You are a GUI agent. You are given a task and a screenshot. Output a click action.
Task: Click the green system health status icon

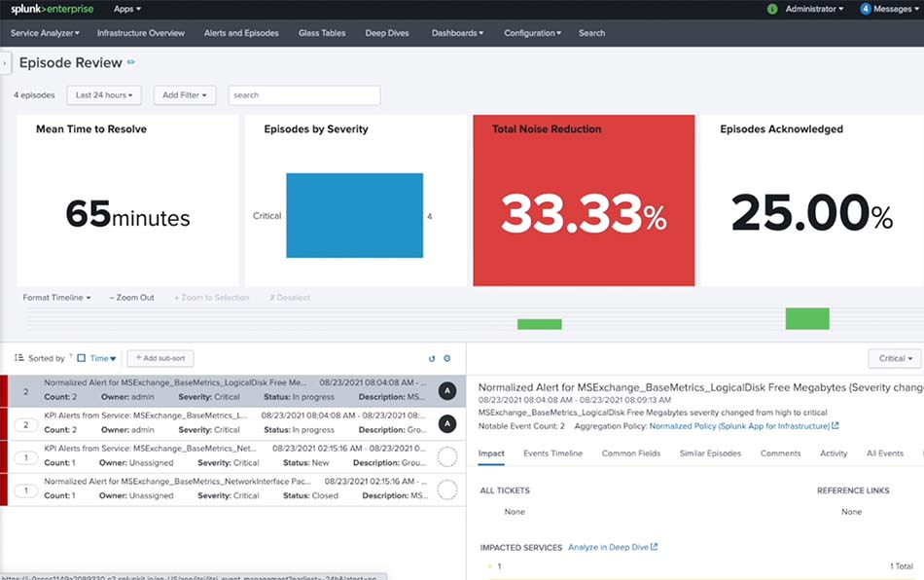pyautogui.click(x=772, y=9)
